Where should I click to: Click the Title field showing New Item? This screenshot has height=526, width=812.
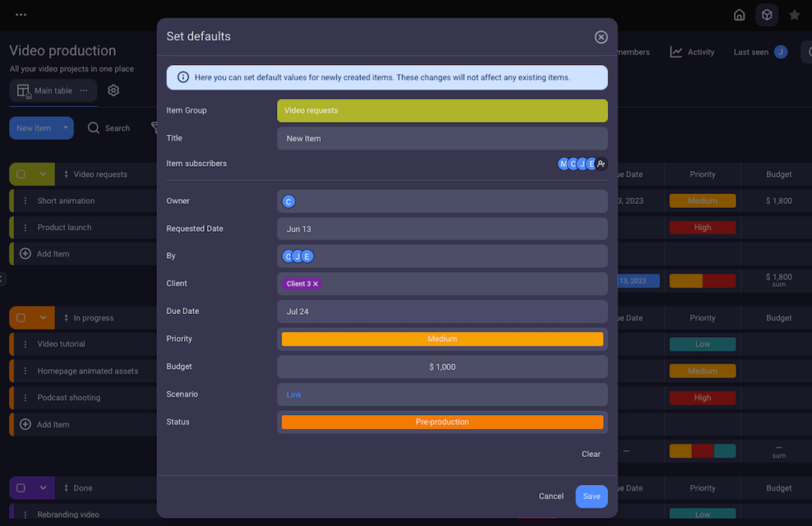pos(442,138)
